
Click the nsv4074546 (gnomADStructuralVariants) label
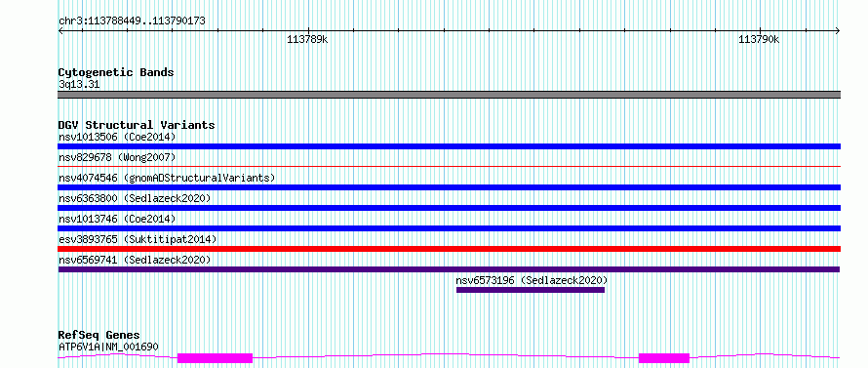(167, 178)
